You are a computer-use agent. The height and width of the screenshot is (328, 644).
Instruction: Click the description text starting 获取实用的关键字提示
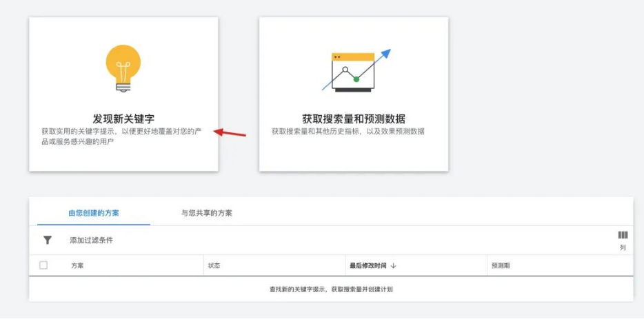(x=123, y=136)
